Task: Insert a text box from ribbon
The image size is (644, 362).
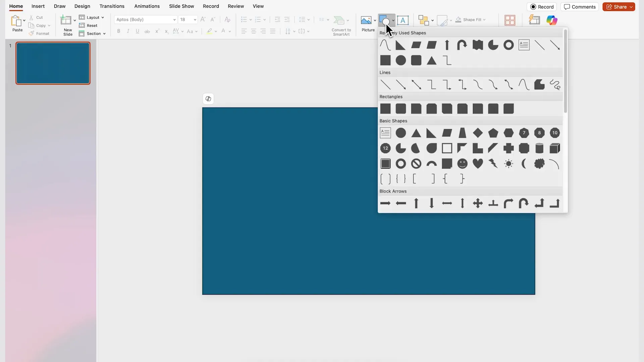Action: tap(403, 20)
